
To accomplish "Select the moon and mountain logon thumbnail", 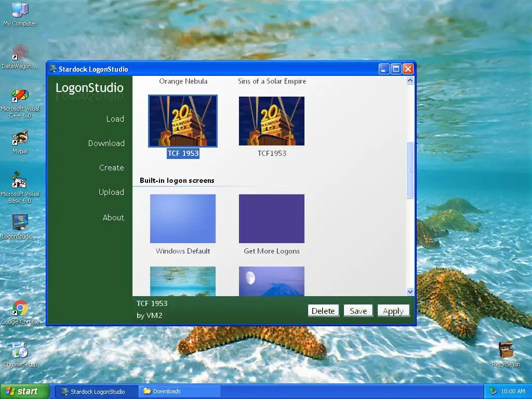I will point(271,281).
